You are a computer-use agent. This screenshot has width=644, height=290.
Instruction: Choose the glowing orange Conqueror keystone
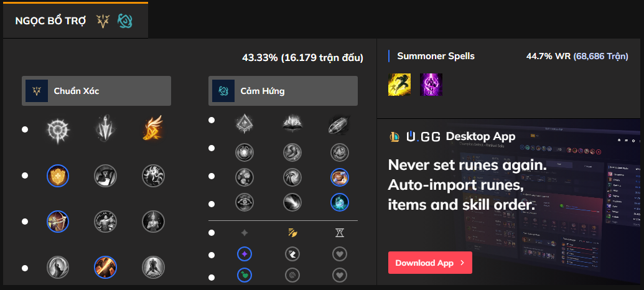[152, 130]
